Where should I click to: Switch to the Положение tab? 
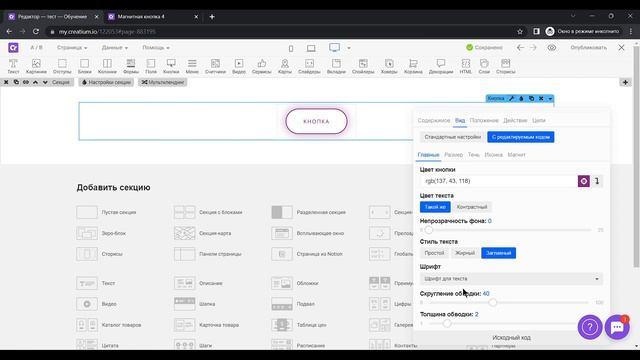pos(484,120)
